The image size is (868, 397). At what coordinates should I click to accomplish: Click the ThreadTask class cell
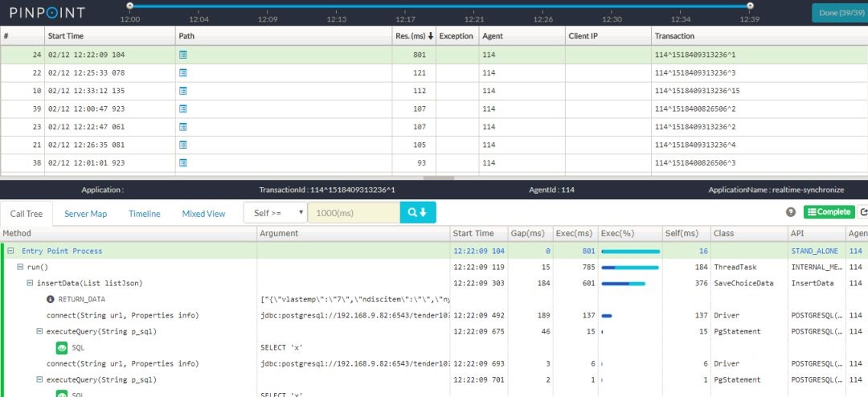click(x=734, y=267)
